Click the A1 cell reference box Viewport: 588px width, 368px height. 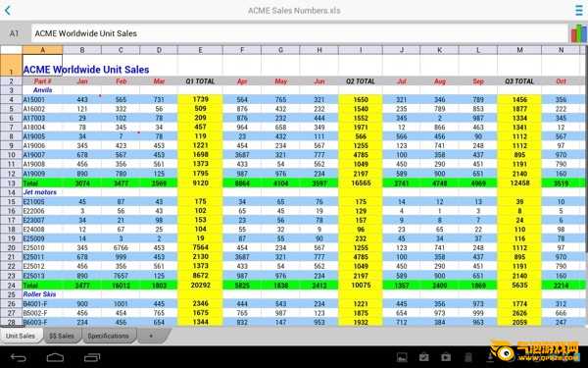click(x=15, y=33)
